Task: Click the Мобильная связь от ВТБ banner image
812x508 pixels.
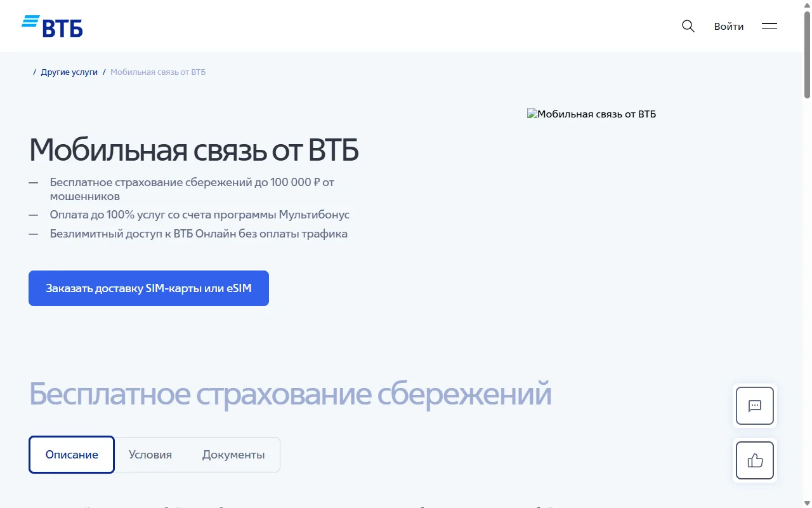Action: [592, 114]
